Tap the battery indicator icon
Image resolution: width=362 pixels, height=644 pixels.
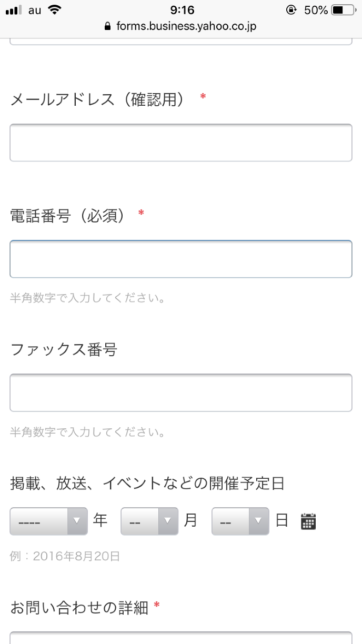[346, 10]
